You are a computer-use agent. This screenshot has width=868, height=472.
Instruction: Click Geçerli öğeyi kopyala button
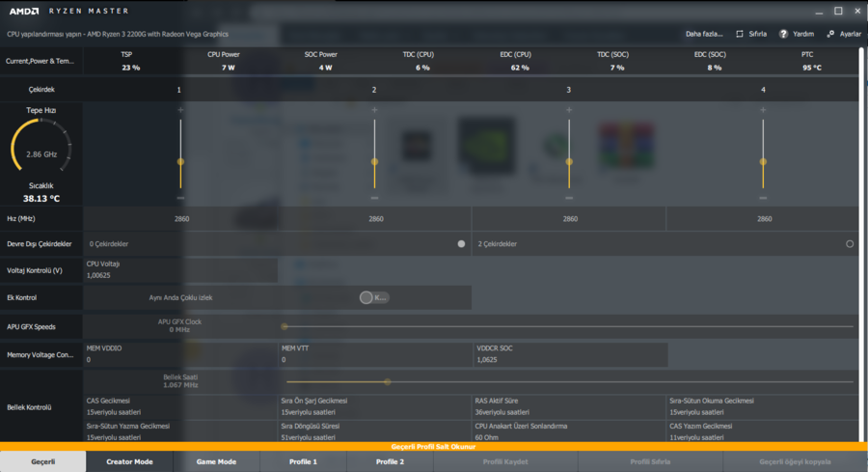[x=796, y=461]
